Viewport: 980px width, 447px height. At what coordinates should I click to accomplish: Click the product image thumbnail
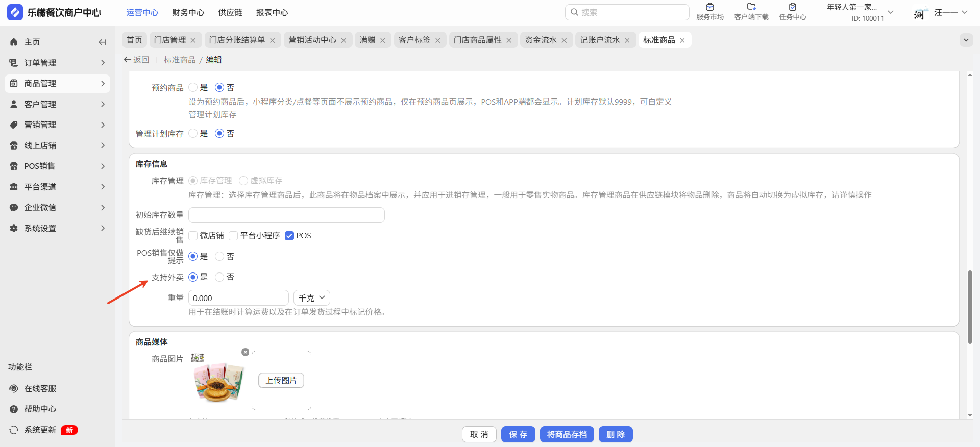[x=218, y=380]
